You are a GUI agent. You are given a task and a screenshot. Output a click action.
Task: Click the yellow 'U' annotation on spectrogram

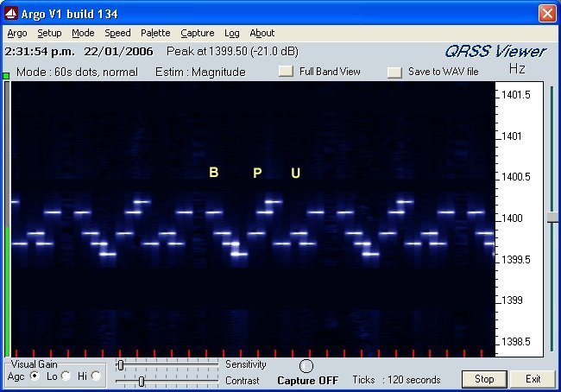click(295, 174)
